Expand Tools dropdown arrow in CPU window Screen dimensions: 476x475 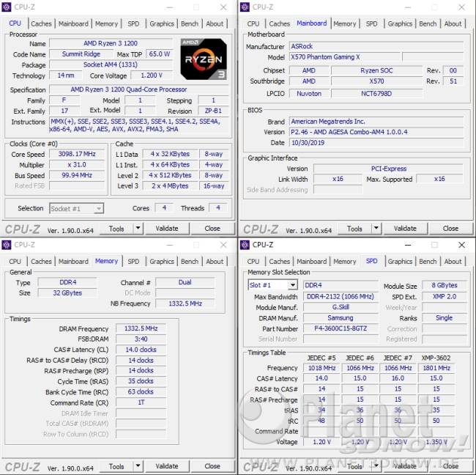pos(138,228)
